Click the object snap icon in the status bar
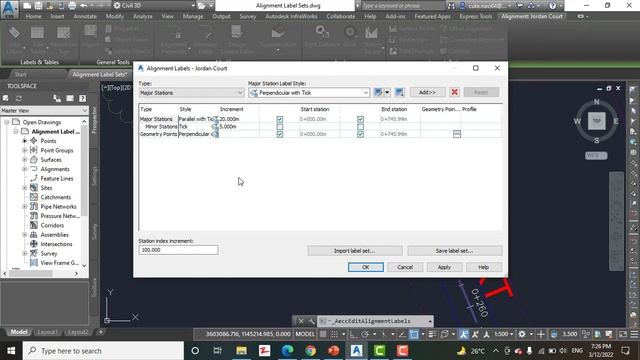640x360 pixels. click(414, 334)
